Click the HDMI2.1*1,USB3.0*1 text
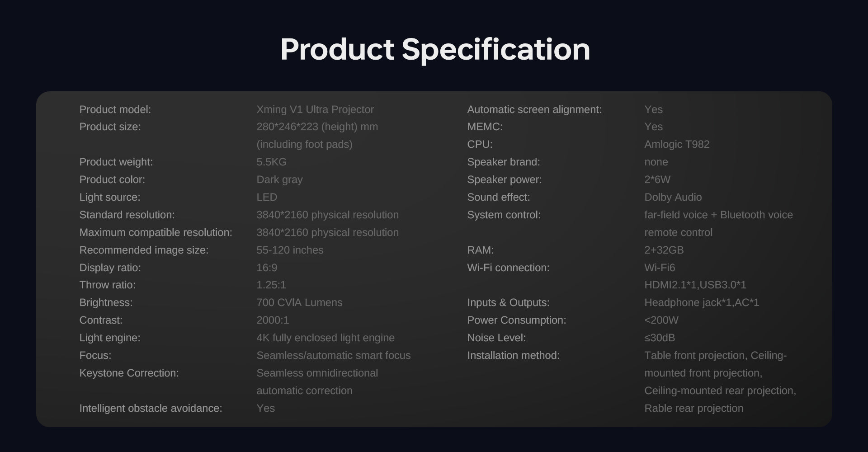 (695, 285)
